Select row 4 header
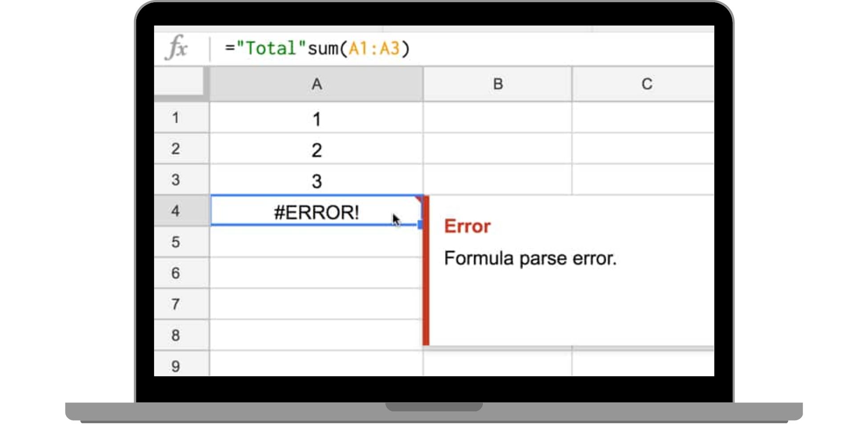 click(176, 211)
